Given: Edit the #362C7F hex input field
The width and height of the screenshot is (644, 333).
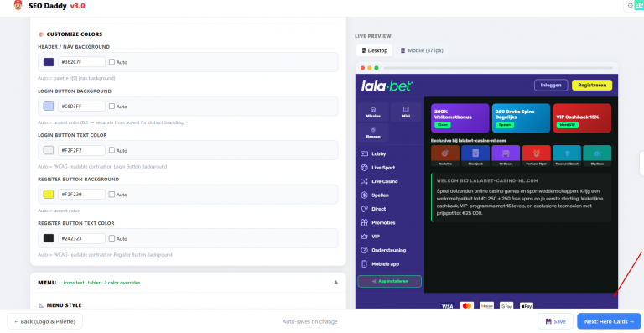Looking at the screenshot, I should tap(81, 62).
